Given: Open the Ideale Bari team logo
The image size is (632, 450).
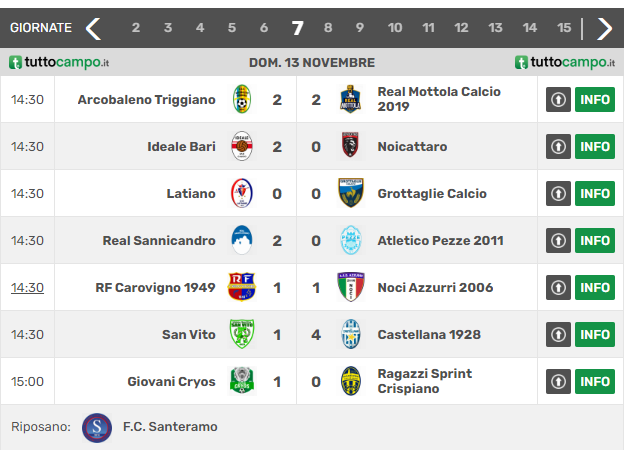Looking at the screenshot, I should coord(242,146).
